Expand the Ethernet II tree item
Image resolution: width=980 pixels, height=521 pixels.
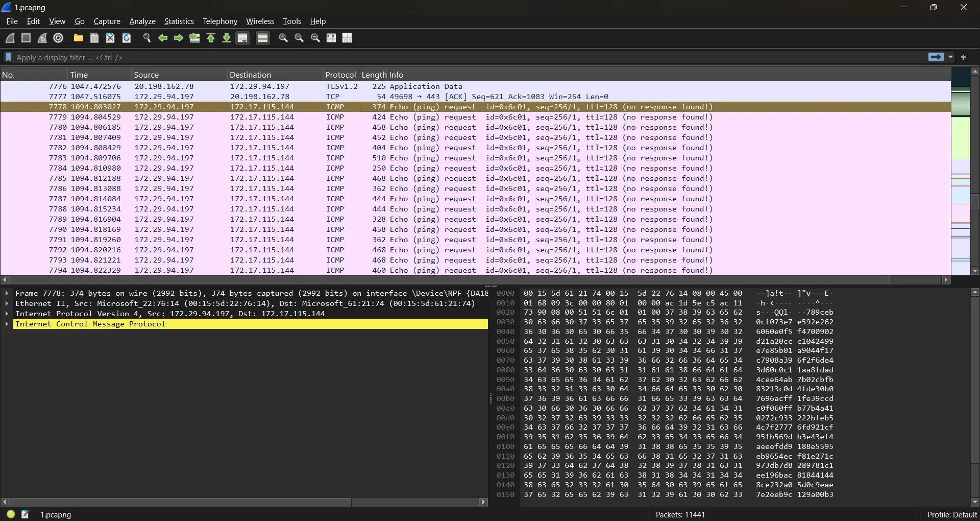(7, 303)
